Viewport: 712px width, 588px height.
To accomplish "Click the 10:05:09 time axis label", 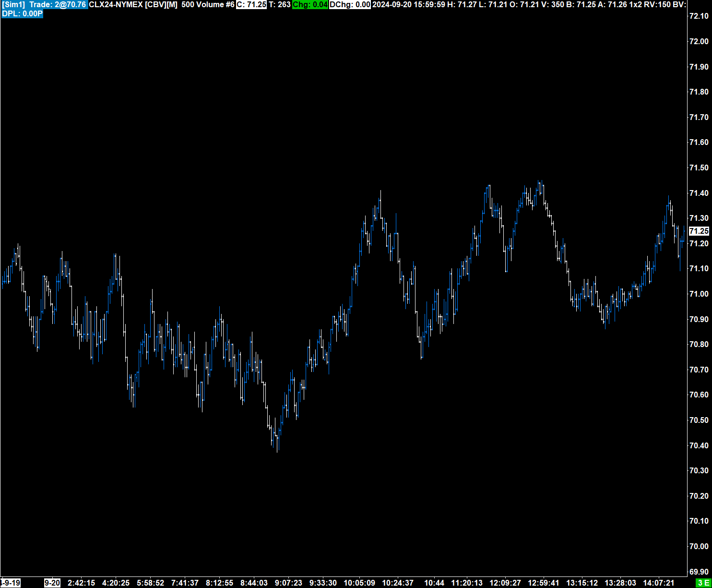I will [359, 583].
